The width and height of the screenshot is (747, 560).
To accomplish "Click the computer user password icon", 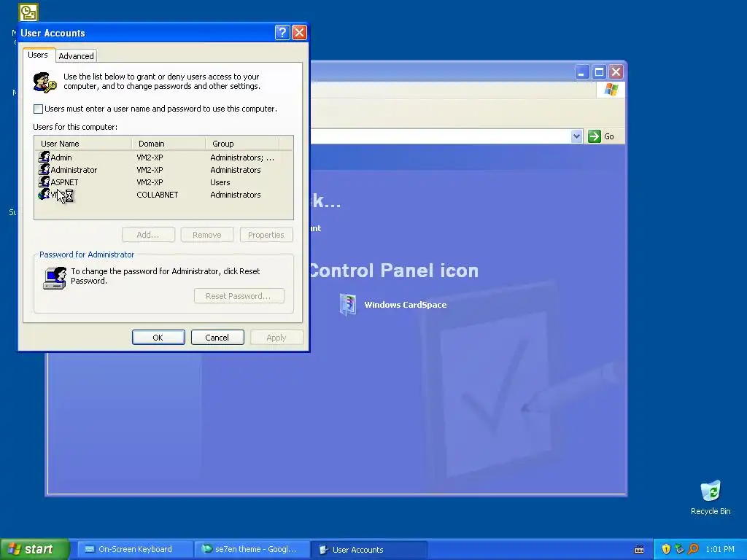I will tap(55, 278).
